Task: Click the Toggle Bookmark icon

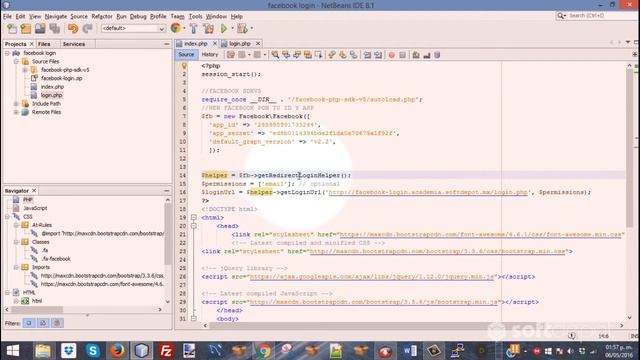Action: click(353, 55)
